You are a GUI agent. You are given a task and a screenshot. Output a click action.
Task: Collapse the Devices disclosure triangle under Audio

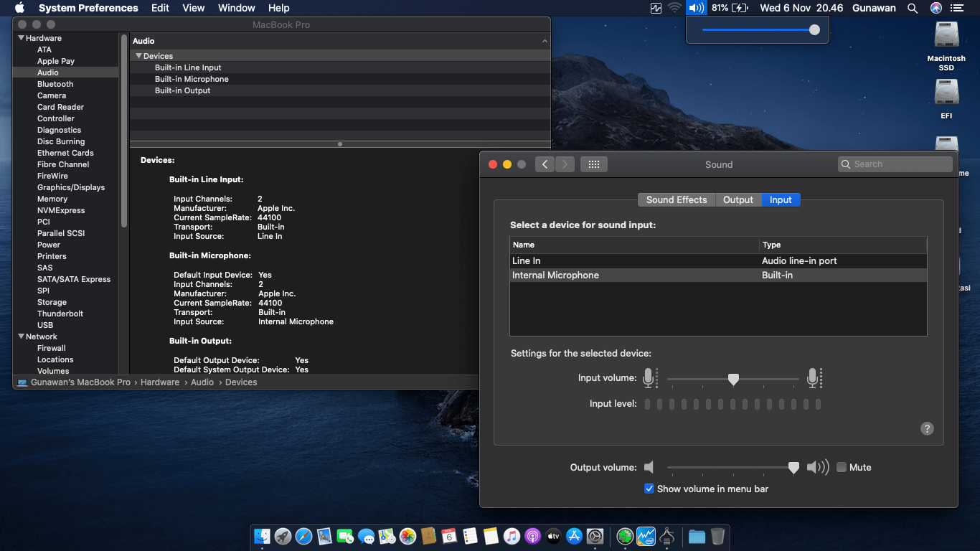(138, 56)
